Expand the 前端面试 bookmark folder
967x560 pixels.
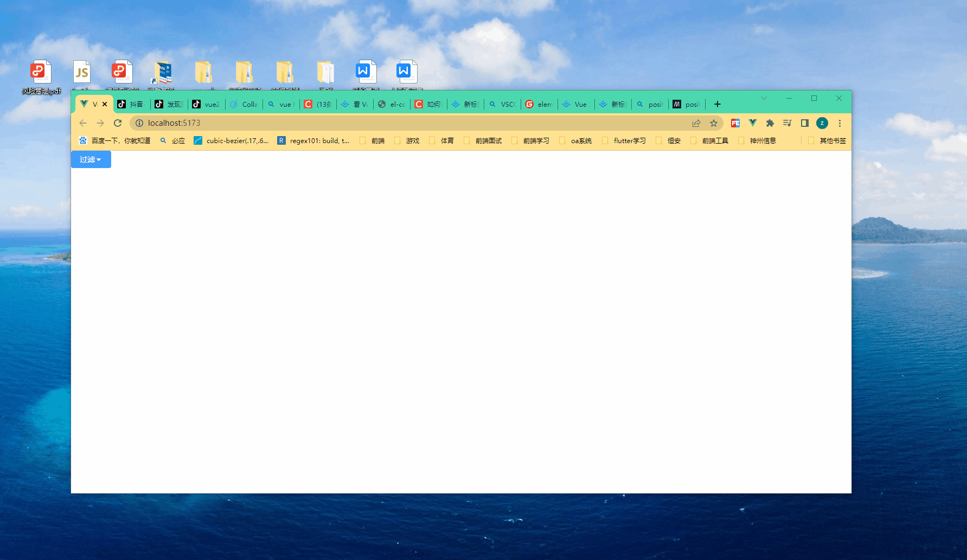(x=483, y=140)
